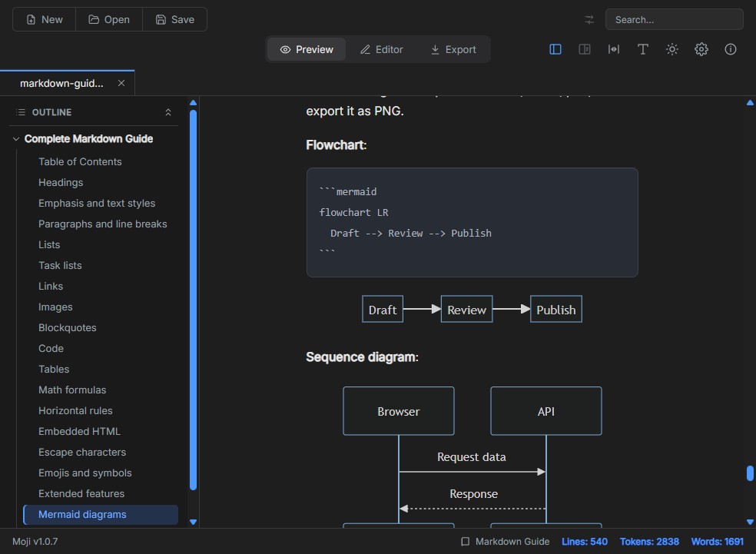Select Lists in the outline
The width and height of the screenshot is (756, 554).
point(49,244)
